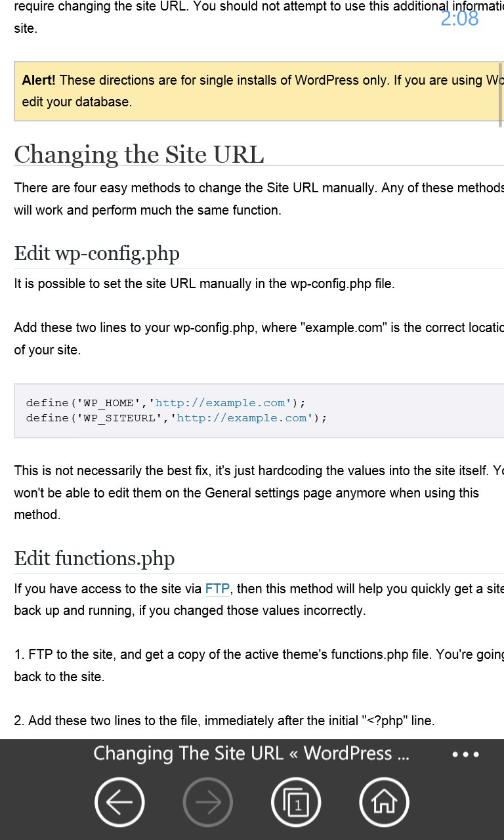Open the tabs switcher icon
Viewport: 504px width, 840px height.
[296, 802]
